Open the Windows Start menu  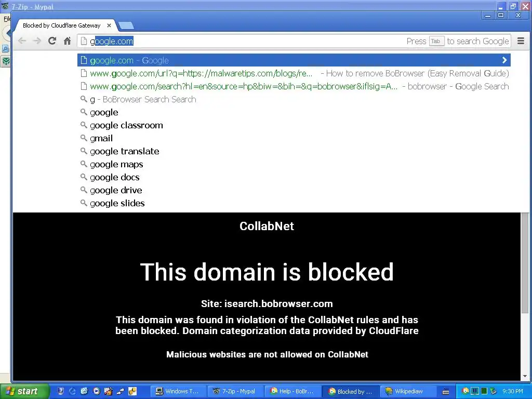tap(24, 391)
